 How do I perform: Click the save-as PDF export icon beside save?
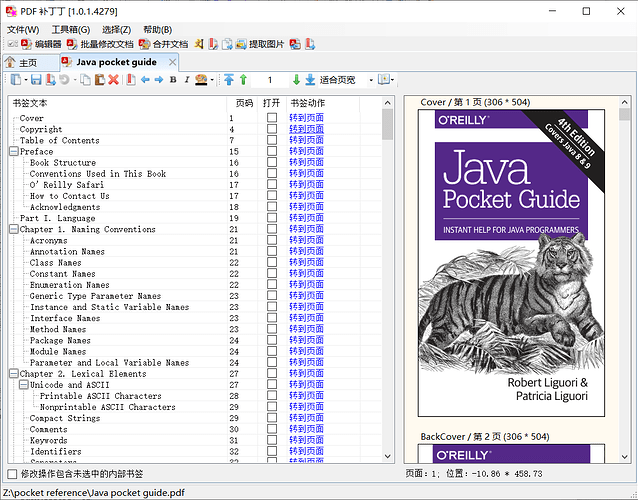[x=50, y=79]
